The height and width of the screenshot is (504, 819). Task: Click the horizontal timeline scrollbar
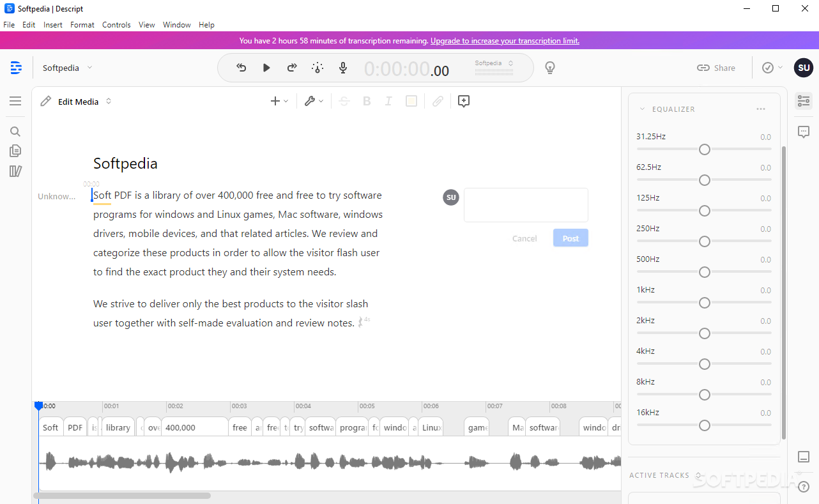[122, 495]
